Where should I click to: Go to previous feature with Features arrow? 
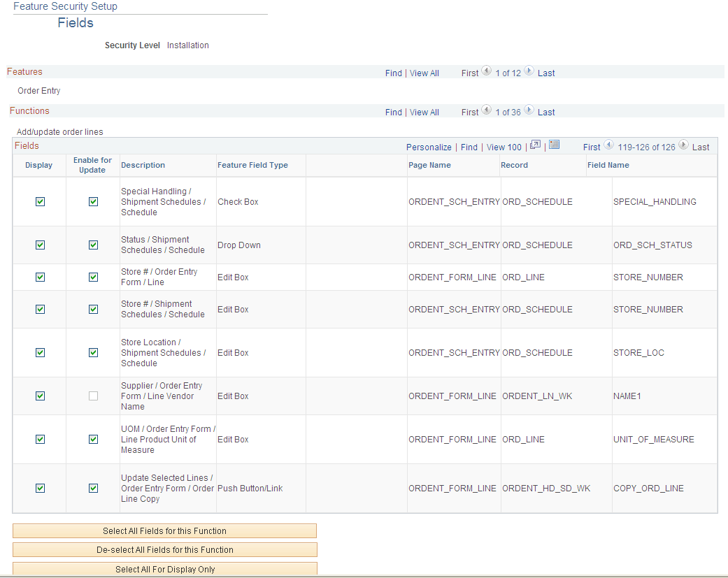[x=486, y=71]
